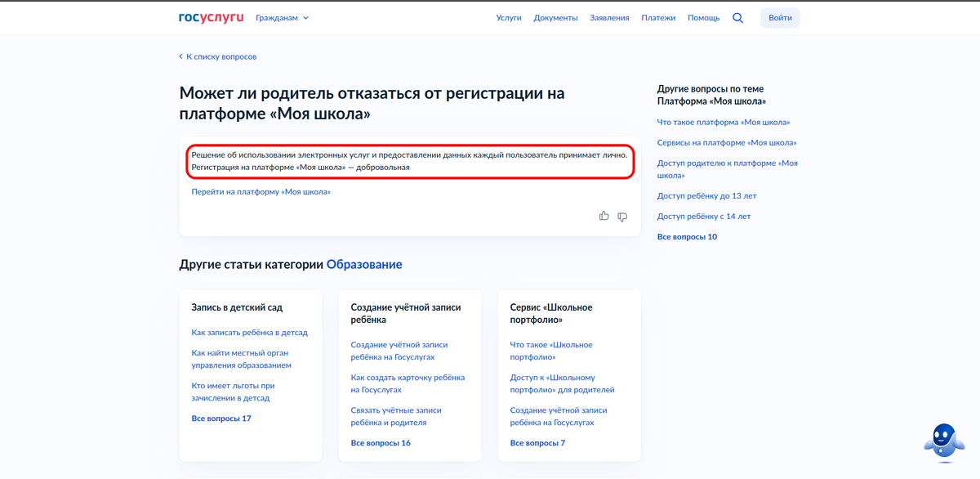Open Связать учётные записи ребёнка и родителя
The width and height of the screenshot is (980, 479).
[396, 416]
